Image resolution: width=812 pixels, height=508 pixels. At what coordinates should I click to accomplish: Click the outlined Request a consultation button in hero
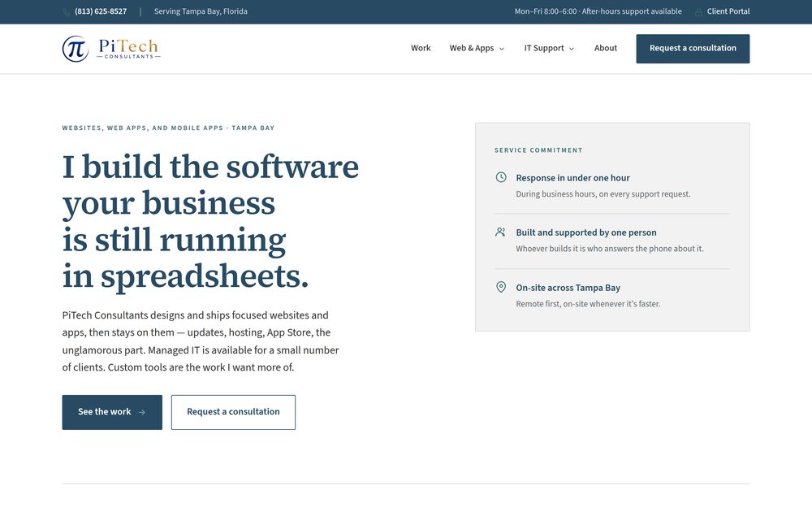pos(233,412)
